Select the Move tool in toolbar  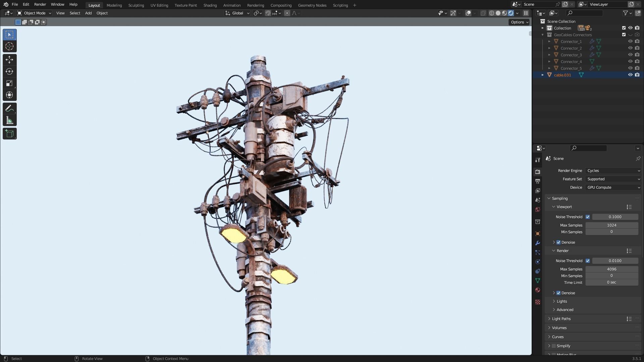point(9,60)
